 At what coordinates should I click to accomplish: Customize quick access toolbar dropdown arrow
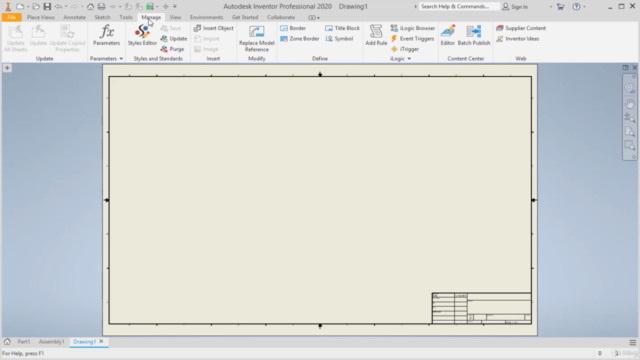(x=175, y=7)
